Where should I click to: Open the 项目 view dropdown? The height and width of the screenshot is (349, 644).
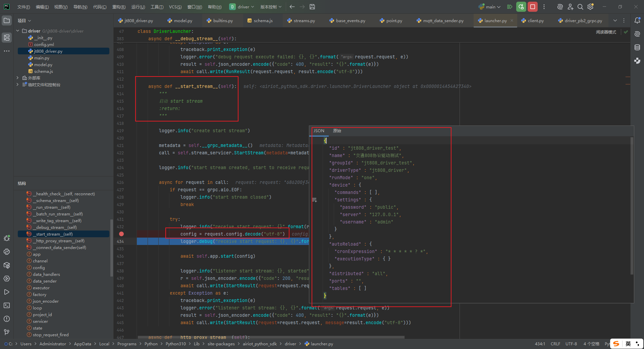24,20
